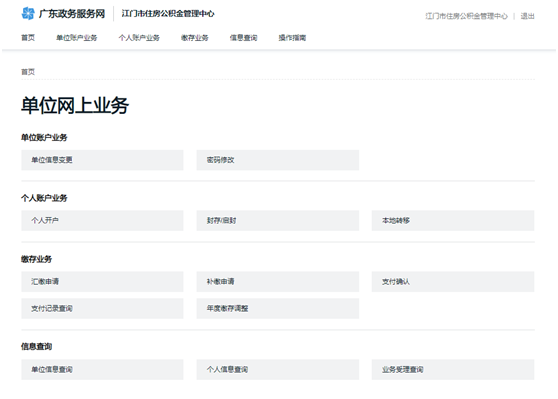This screenshot has height=399, width=558.
Task: Click the 信息查询 section heading
Action: pyautogui.click(x=36, y=346)
